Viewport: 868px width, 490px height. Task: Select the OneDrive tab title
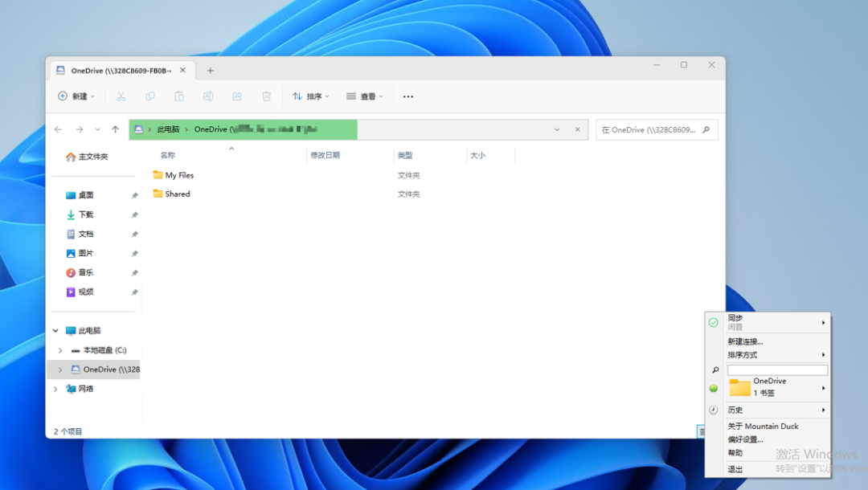(121, 71)
